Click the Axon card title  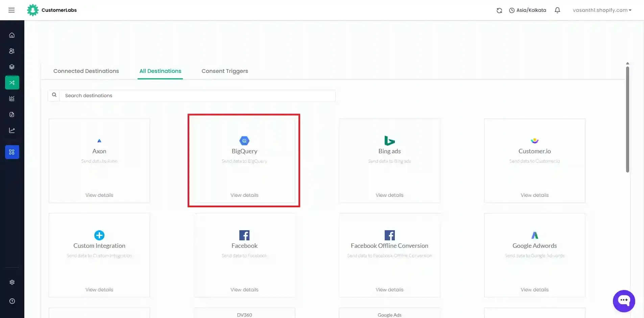point(99,151)
